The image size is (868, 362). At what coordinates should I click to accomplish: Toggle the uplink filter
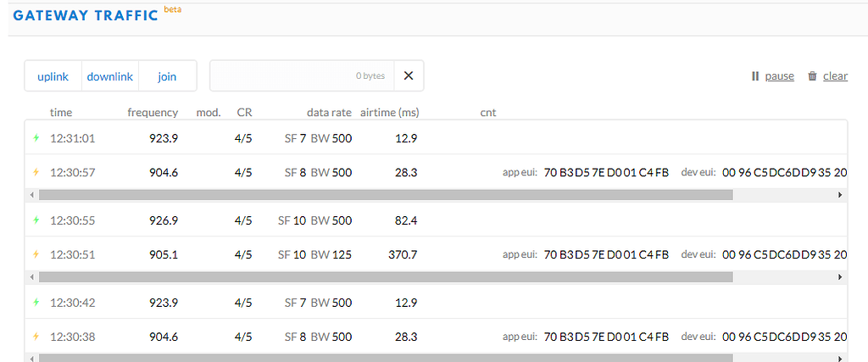53,76
